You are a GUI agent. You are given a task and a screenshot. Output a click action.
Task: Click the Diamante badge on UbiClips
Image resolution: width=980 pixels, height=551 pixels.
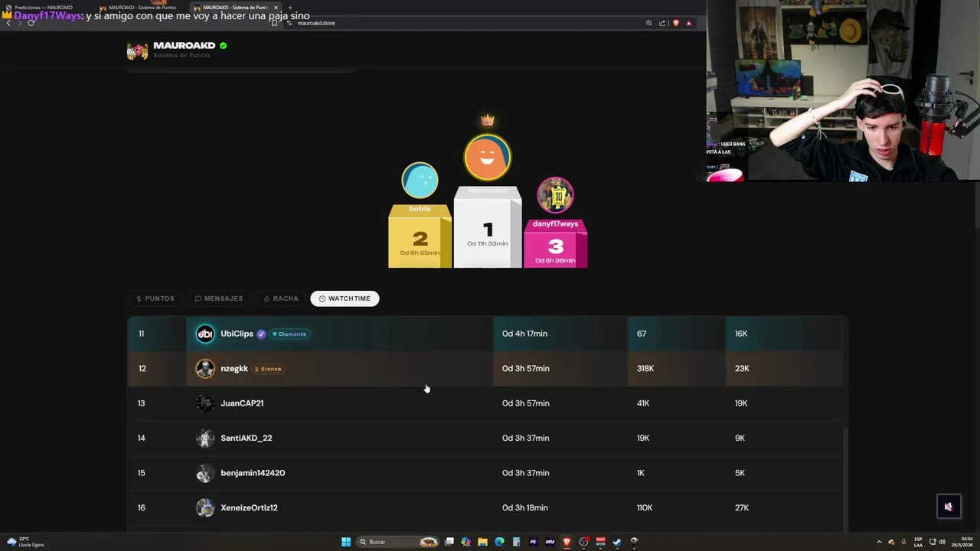point(289,334)
